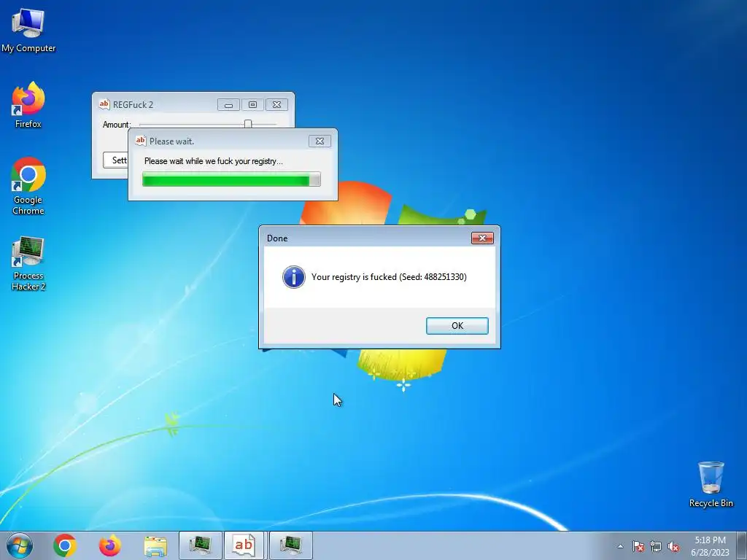Switch to second Process Hacker taskbar button
This screenshot has height=560, width=747.
[290, 545]
